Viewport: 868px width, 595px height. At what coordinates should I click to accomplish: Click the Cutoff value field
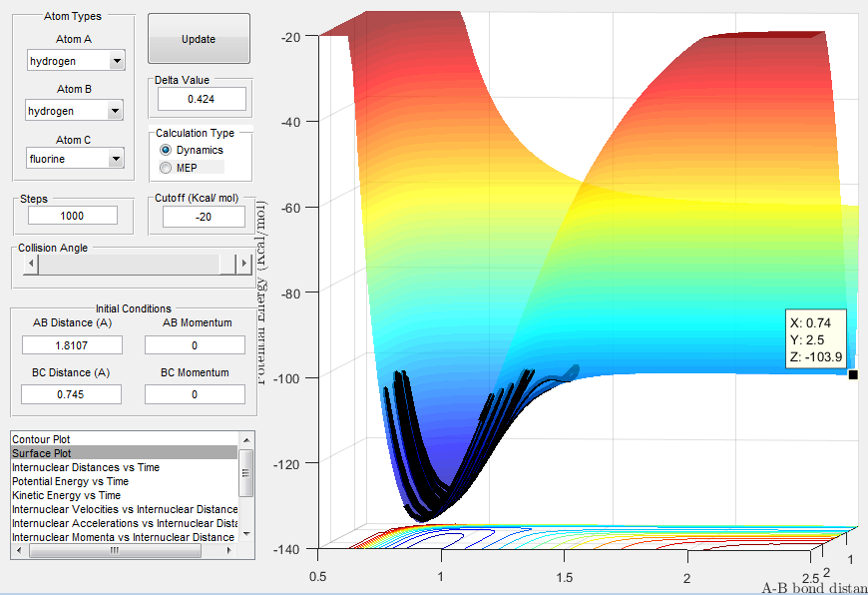[x=204, y=217]
